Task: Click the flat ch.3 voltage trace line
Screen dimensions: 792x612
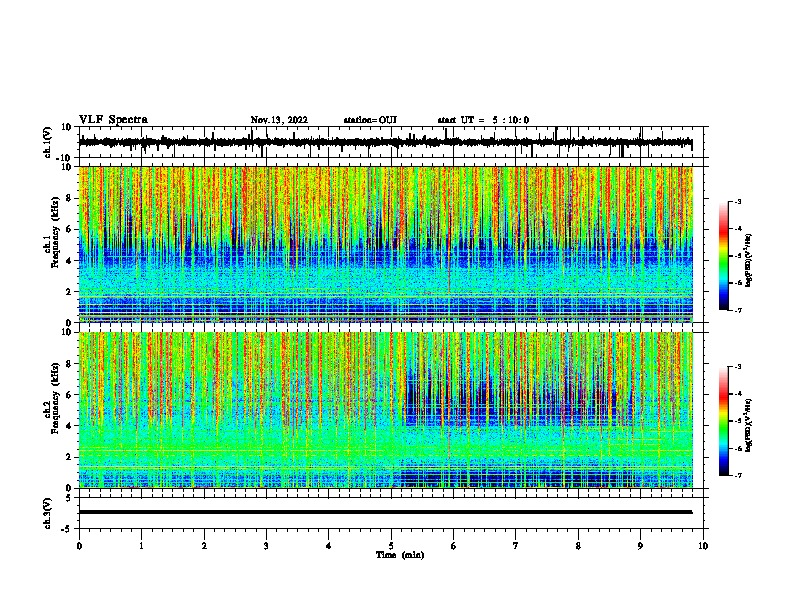Action: coord(385,512)
